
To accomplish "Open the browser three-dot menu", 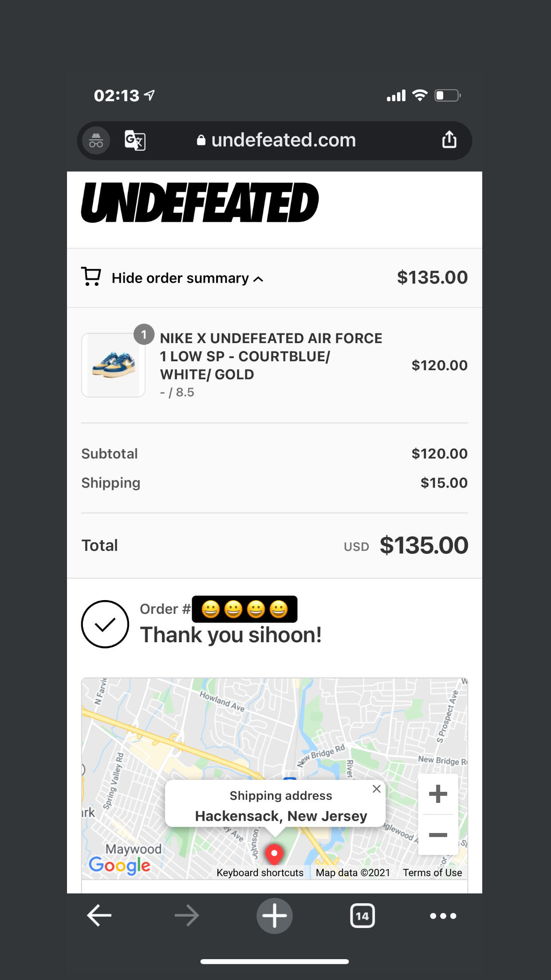I will [443, 916].
